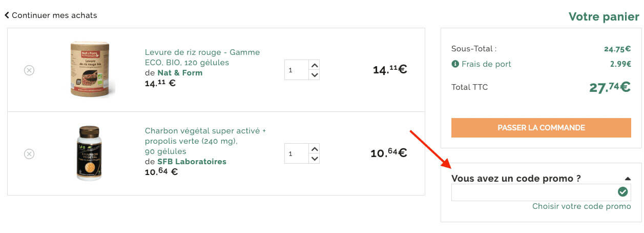Decrease quantity of Charbon végétal
The image size is (644, 233).
coord(315,159)
